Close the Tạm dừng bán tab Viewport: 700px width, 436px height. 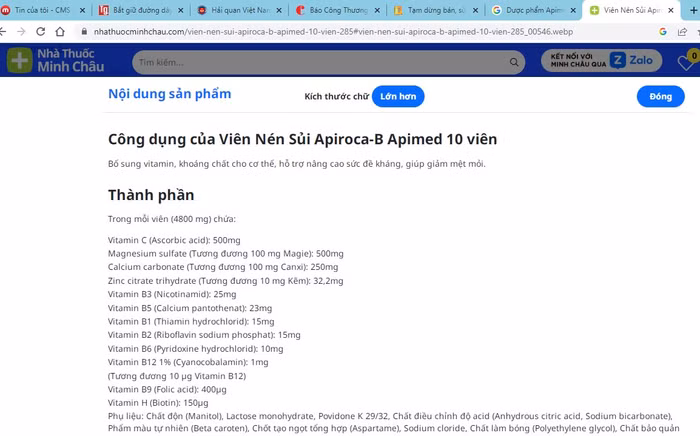pyautogui.click(x=475, y=10)
